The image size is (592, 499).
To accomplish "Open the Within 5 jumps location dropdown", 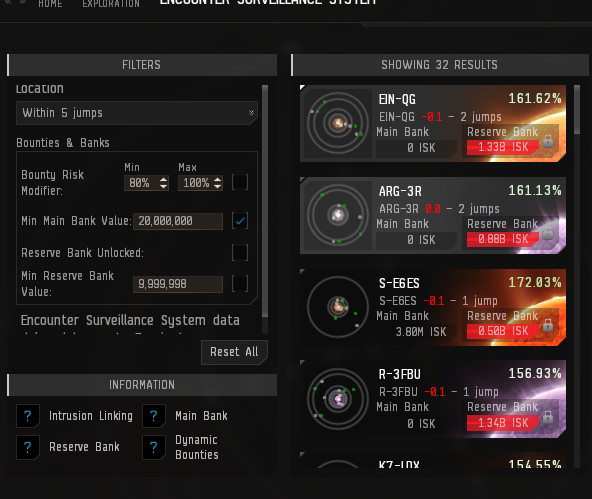I will [137, 113].
